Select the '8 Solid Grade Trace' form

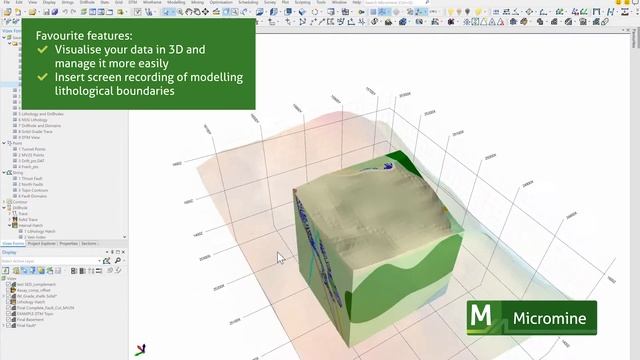35,131
